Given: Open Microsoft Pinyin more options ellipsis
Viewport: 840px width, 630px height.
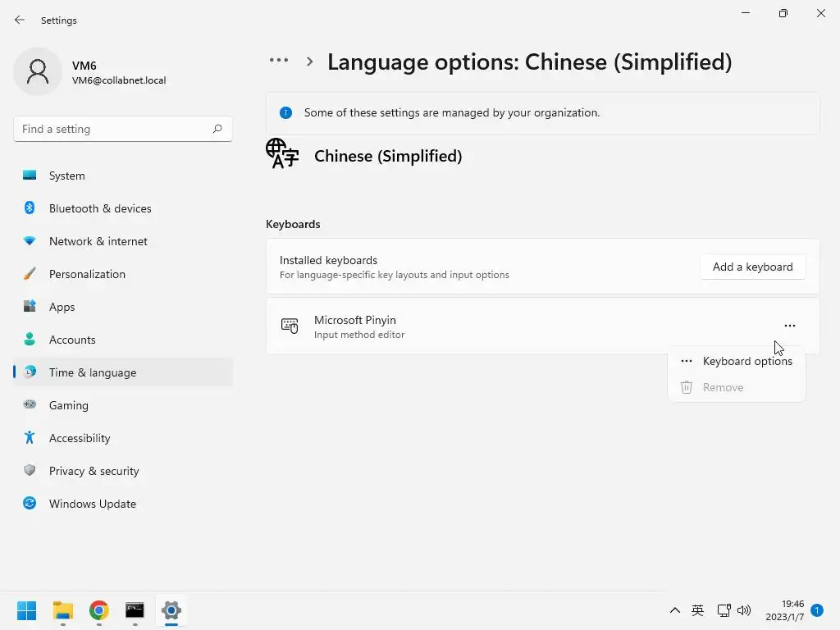Looking at the screenshot, I should [790, 326].
